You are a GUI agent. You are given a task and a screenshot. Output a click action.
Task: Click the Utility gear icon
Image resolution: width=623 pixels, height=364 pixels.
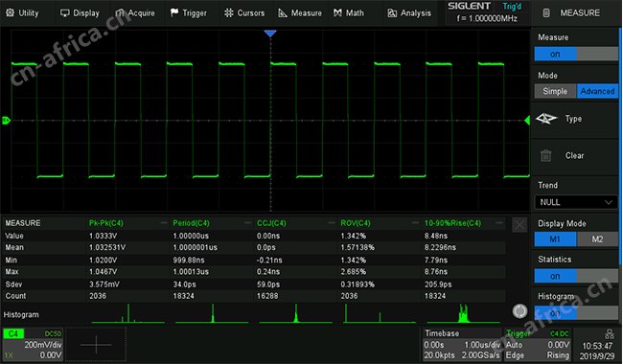10,12
